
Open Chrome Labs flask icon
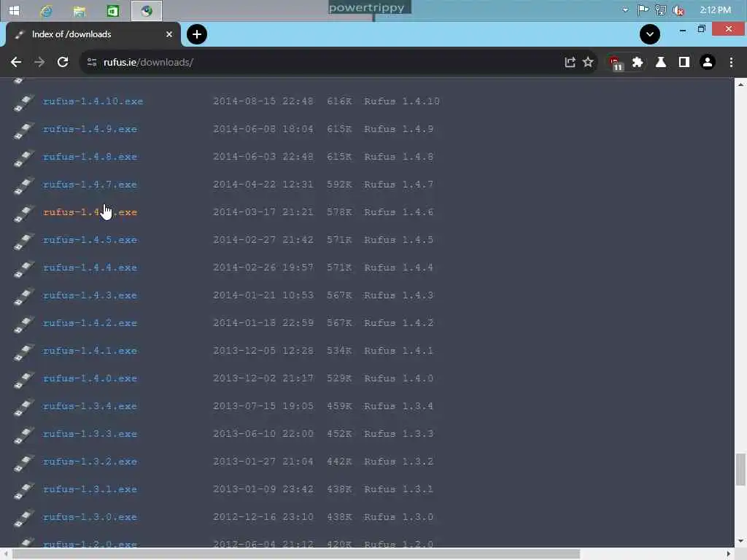coord(661,63)
